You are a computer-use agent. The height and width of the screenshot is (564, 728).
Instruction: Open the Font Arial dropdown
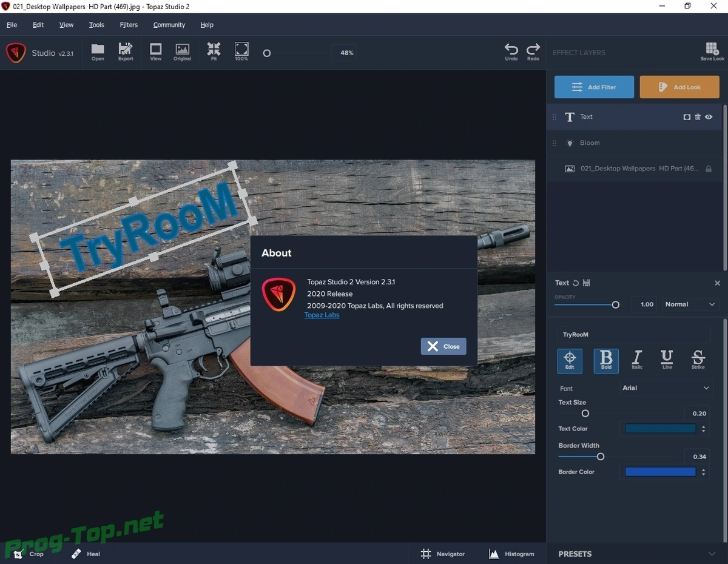pyautogui.click(x=666, y=388)
